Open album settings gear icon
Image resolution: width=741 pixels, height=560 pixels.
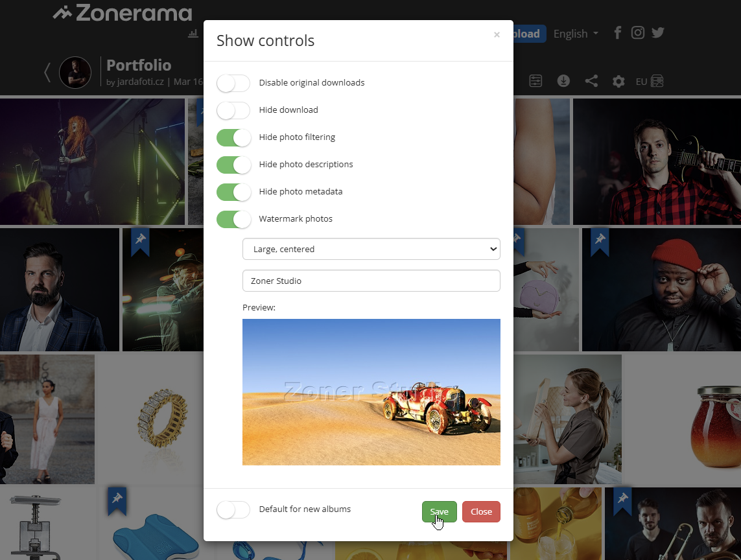coord(618,81)
